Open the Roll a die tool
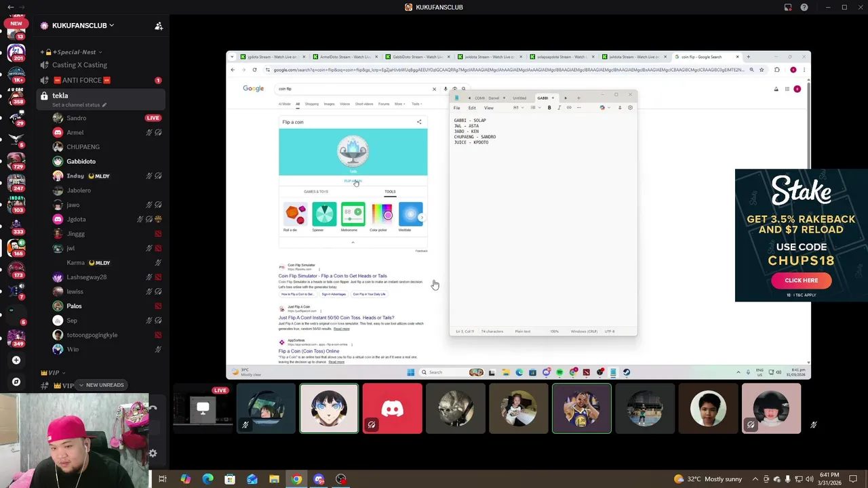The image size is (868, 488). click(295, 218)
